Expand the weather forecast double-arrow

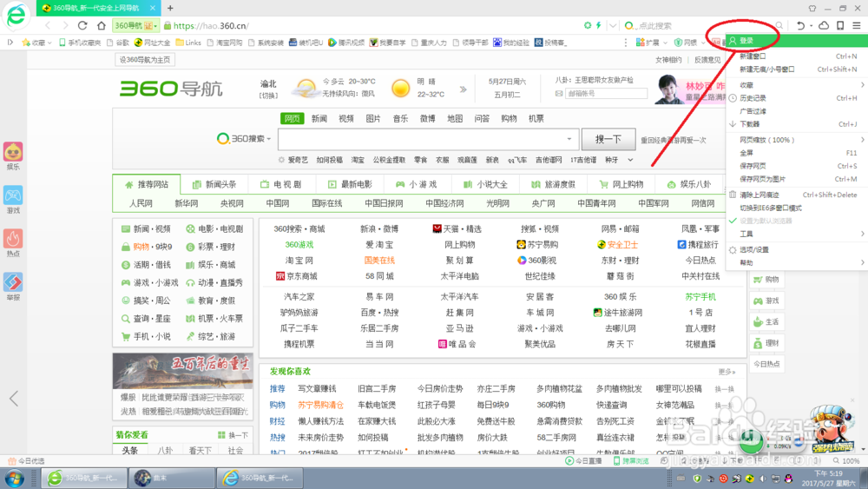tap(463, 89)
